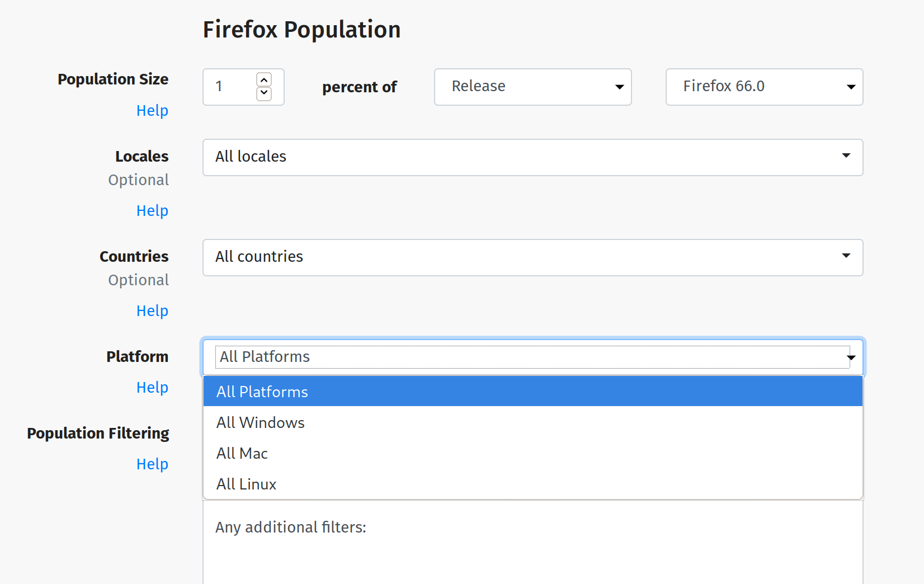
Task: Click the Population Size label
Action: point(113,79)
